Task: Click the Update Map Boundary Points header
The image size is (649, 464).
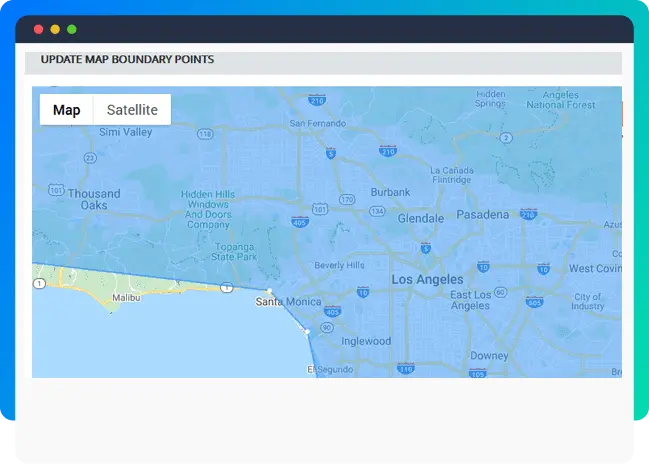Action: coord(127,60)
